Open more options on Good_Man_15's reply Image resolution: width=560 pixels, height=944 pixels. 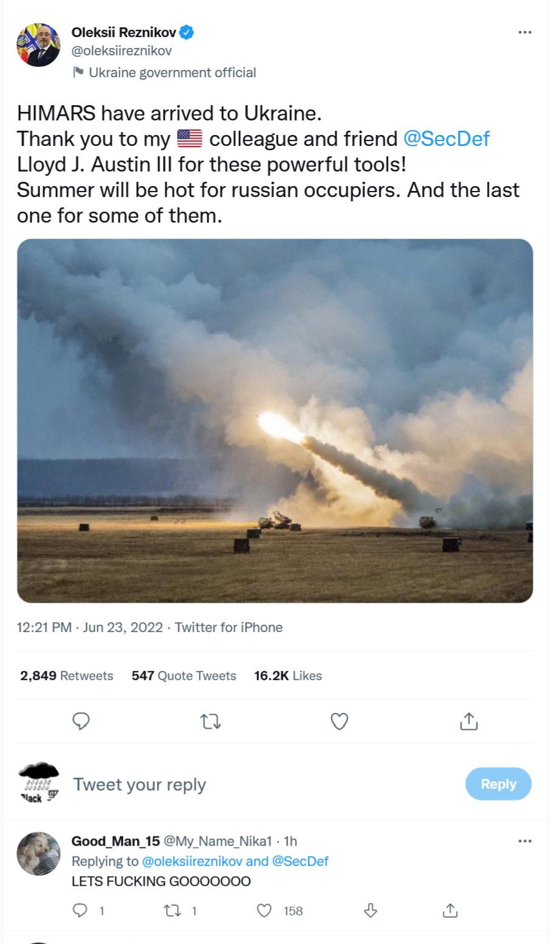[524, 841]
